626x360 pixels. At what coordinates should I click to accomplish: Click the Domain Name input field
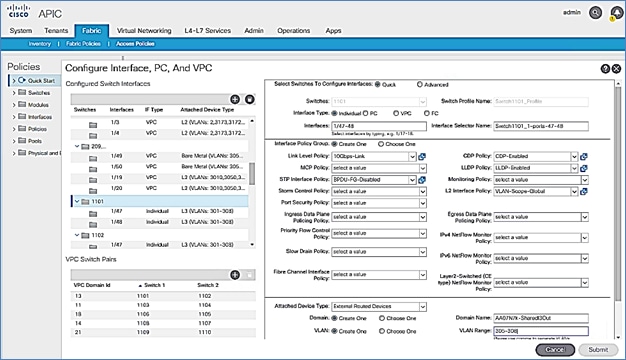(x=541, y=318)
